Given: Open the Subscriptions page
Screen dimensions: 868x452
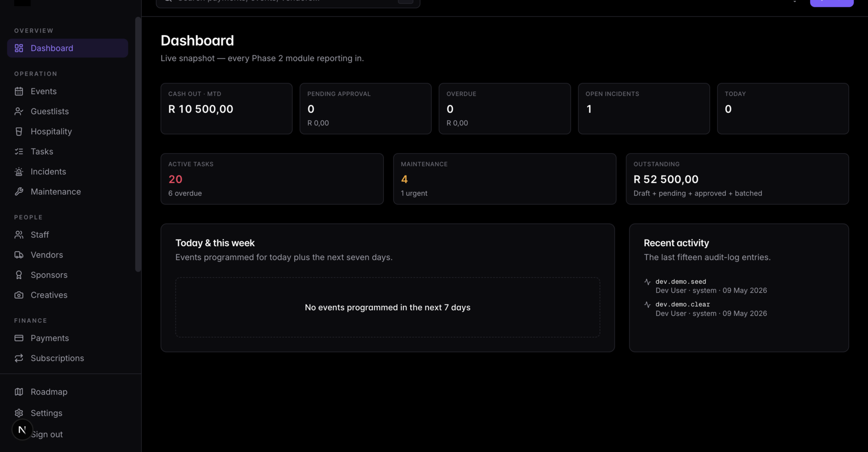Looking at the screenshot, I should 68,358.
